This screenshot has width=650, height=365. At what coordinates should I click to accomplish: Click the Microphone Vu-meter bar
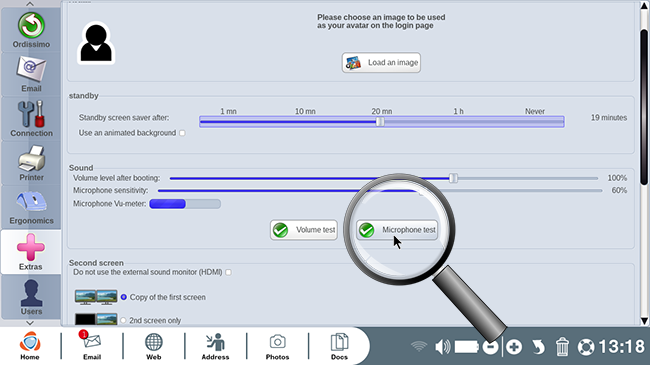tap(185, 204)
